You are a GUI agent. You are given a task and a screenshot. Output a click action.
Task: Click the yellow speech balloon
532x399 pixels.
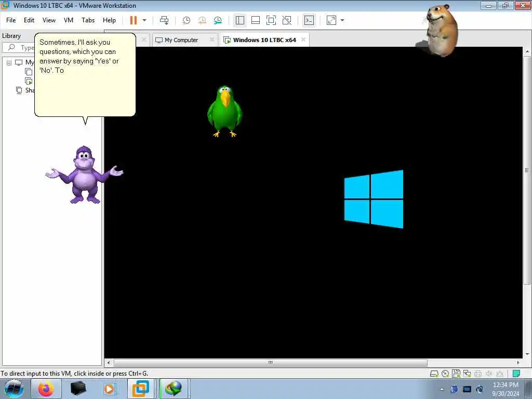(x=85, y=75)
